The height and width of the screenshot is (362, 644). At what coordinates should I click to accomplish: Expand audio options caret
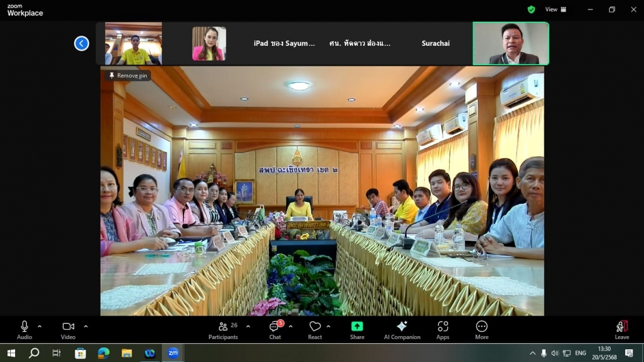click(39, 326)
